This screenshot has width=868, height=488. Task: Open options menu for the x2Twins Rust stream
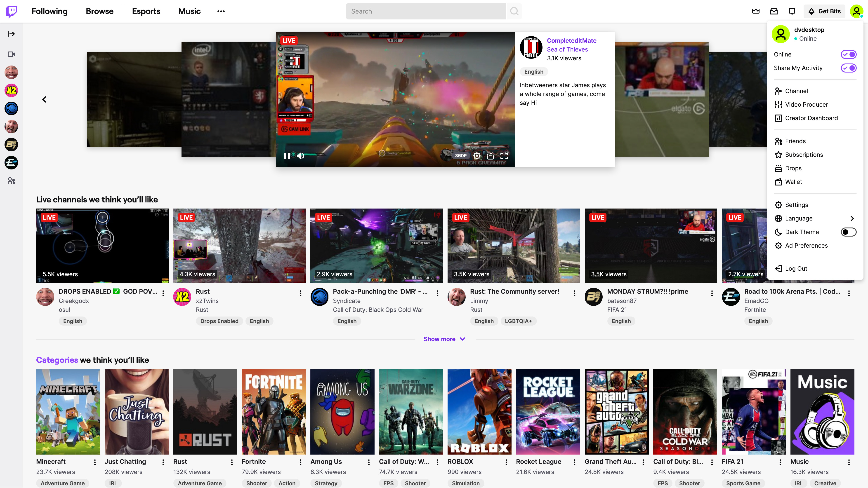click(x=300, y=293)
